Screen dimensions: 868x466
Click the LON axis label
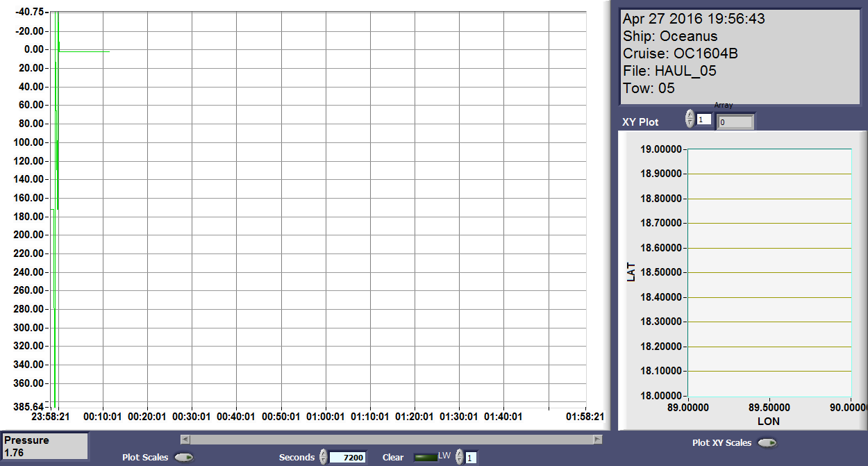pyautogui.click(x=769, y=422)
